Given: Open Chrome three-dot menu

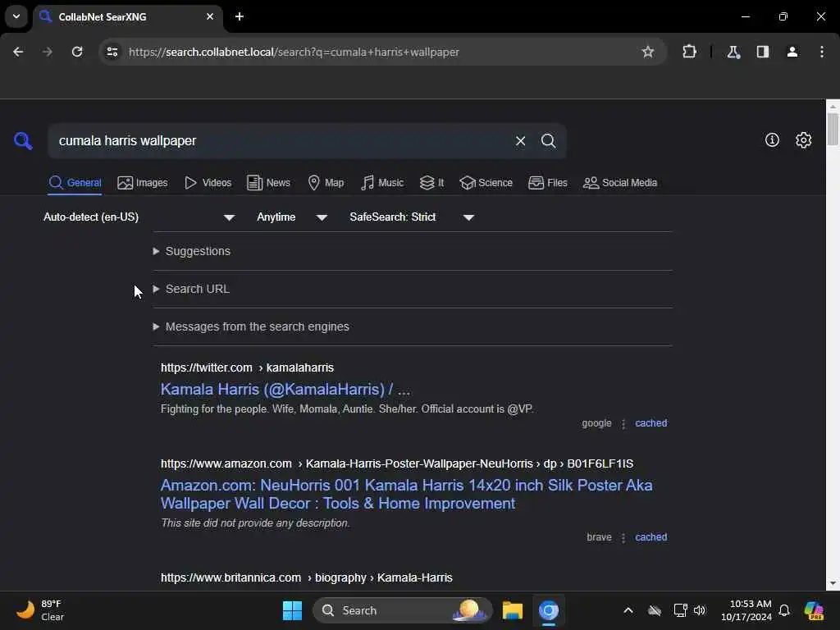Looking at the screenshot, I should 822,52.
